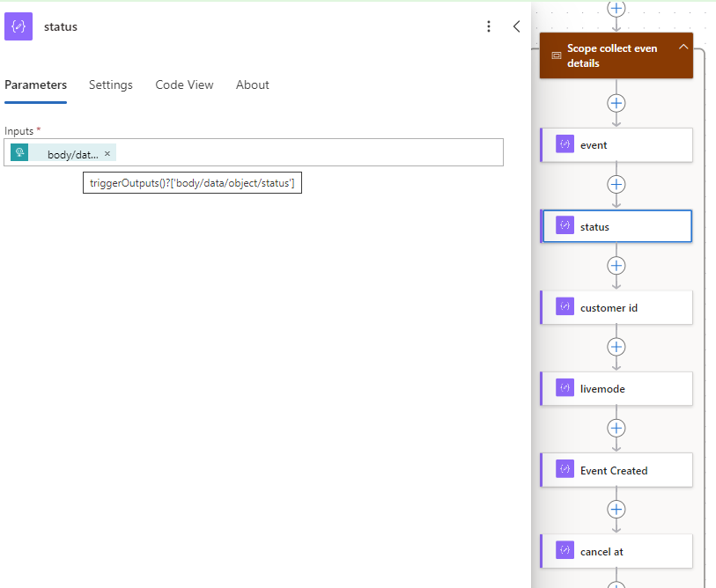Insert a step between event and status

click(x=616, y=184)
